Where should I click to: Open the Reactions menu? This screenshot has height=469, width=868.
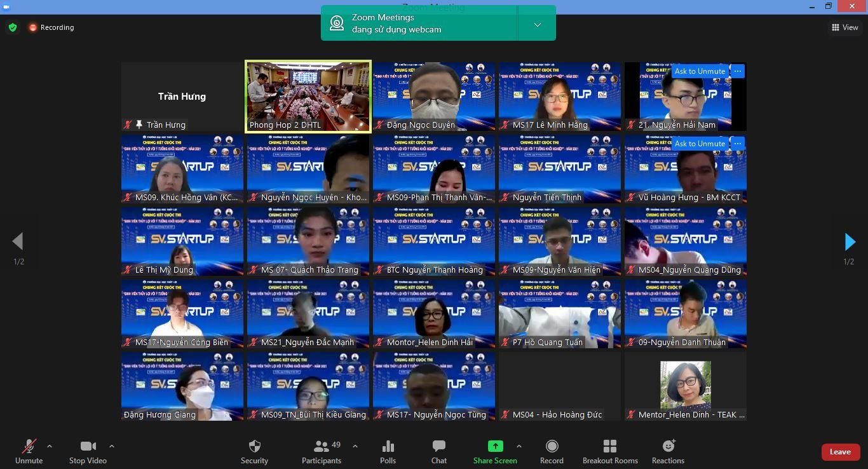click(x=668, y=452)
